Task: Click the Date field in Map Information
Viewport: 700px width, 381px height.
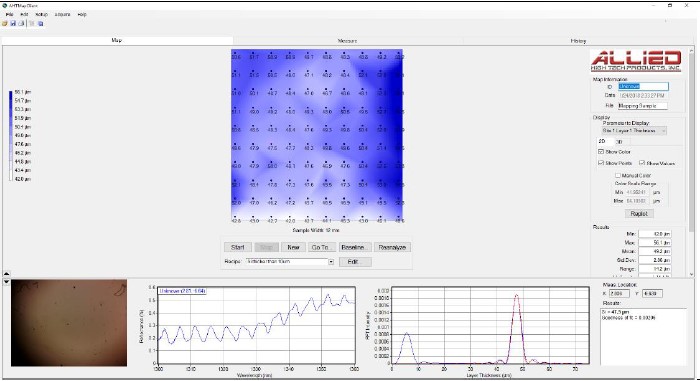Action: (x=643, y=96)
